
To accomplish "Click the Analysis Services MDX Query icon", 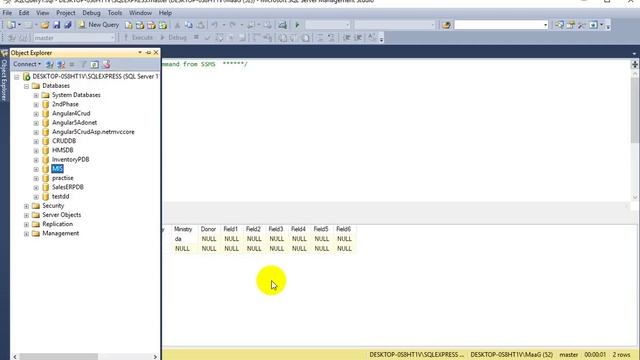I will (140, 25).
